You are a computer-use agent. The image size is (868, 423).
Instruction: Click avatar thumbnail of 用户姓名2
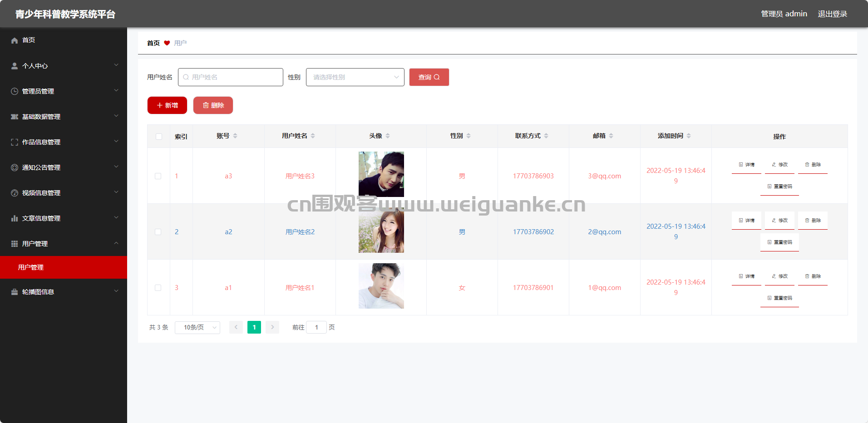381,230
